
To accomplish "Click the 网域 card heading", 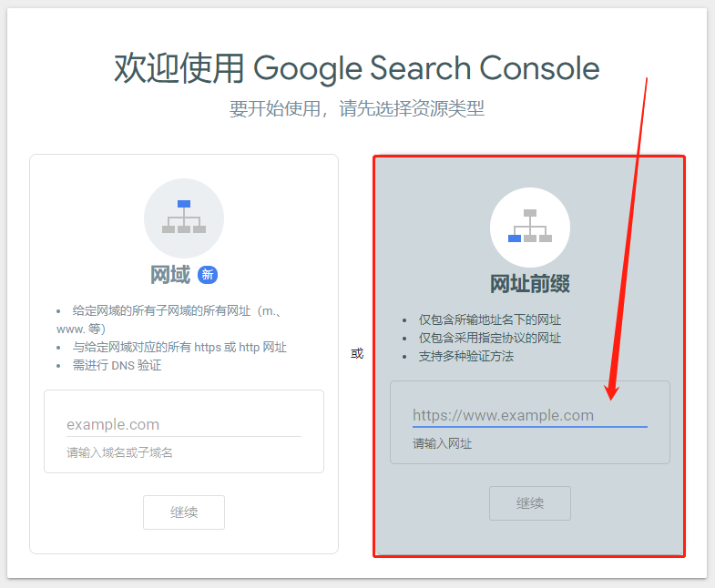I will tap(170, 275).
